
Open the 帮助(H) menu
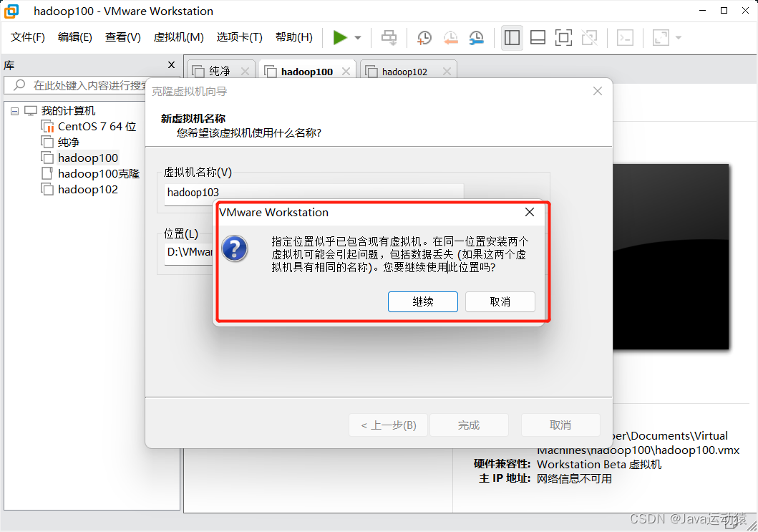click(x=294, y=37)
